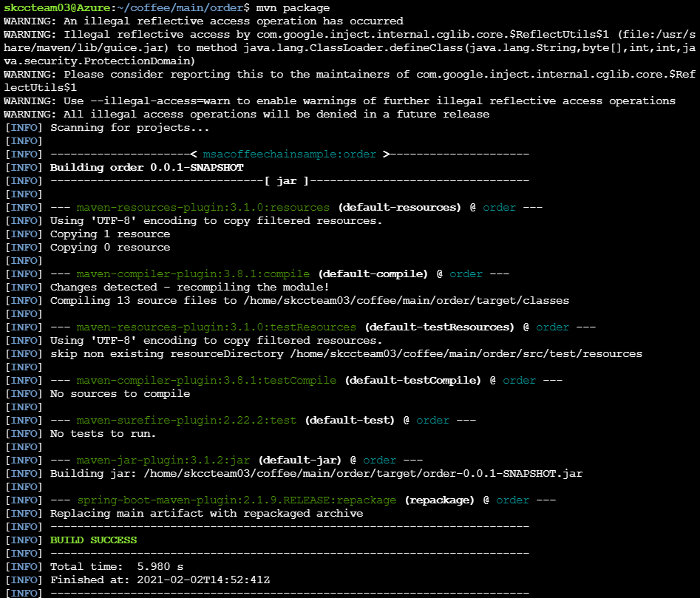This screenshot has width=700, height=598.
Task: Click 'order' after (default-test)
Action: pos(433,421)
